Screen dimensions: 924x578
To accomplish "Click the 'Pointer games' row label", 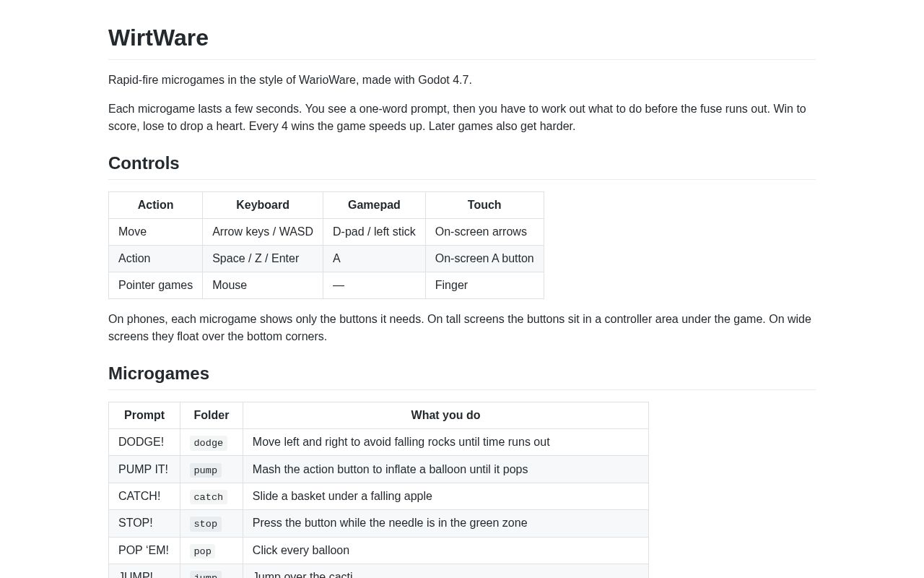I will [x=156, y=285].
